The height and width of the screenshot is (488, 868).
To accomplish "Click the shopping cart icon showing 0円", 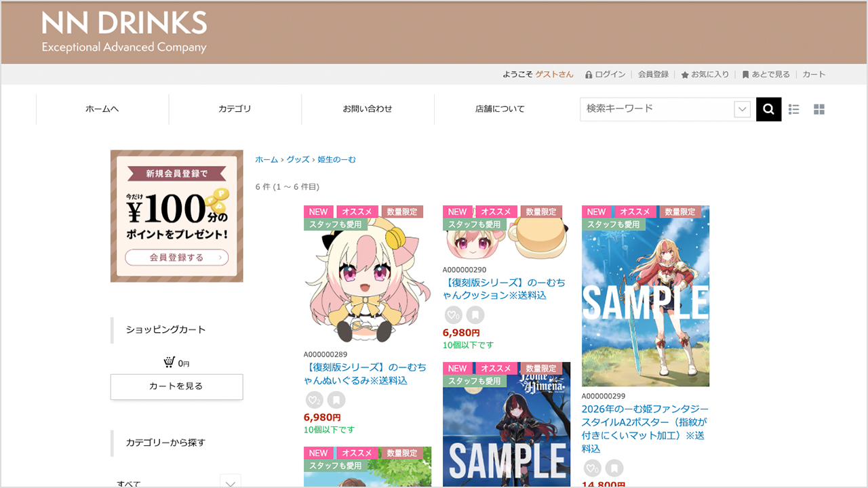I will (x=169, y=363).
